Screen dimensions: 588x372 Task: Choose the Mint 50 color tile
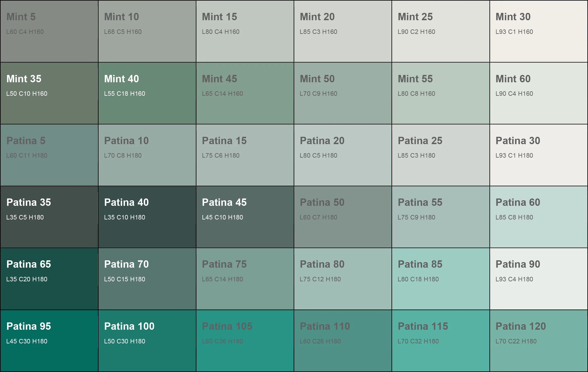[x=343, y=93]
